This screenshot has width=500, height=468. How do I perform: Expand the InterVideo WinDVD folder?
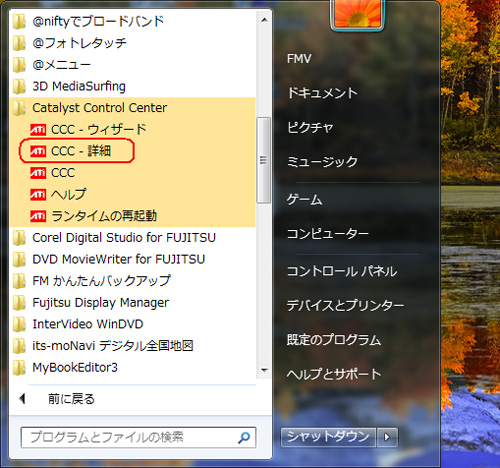click(133, 324)
